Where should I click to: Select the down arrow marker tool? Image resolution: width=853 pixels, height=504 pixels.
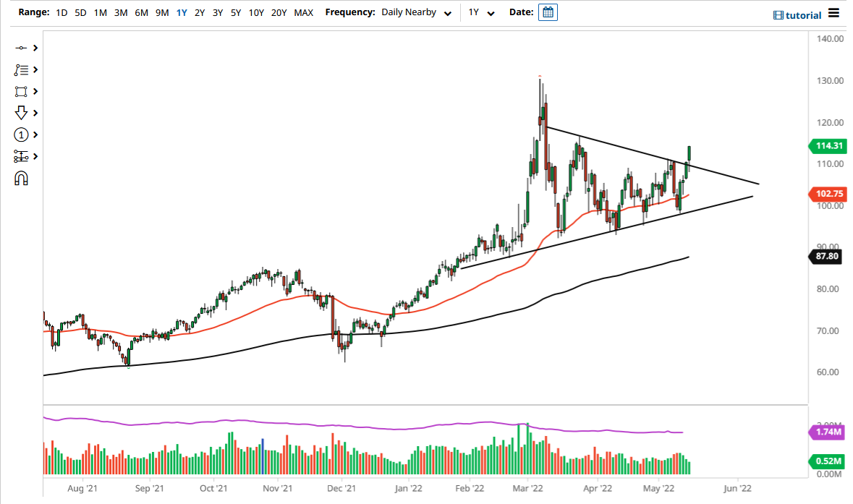click(x=21, y=113)
